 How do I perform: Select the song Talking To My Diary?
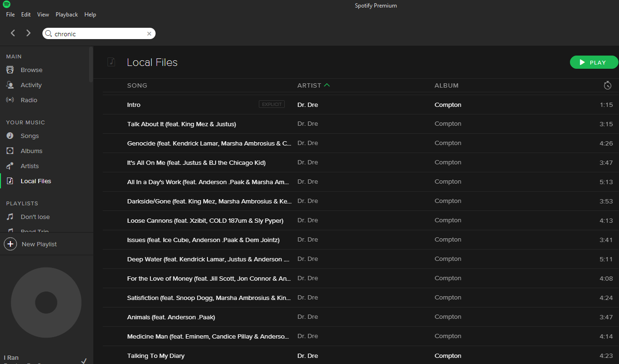pyautogui.click(x=156, y=356)
